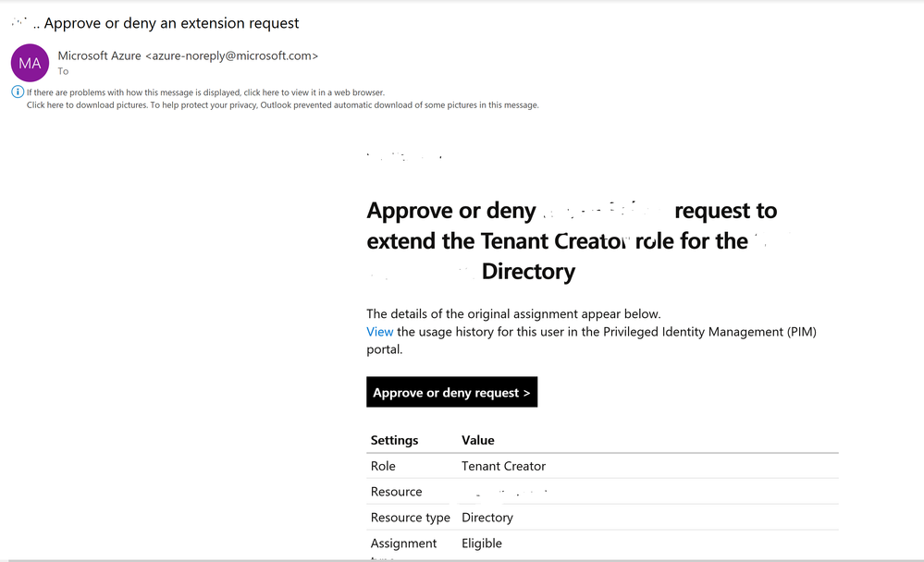This screenshot has width=924, height=562.
Task: Open the Approve or deny request button
Action: pyautogui.click(x=452, y=392)
